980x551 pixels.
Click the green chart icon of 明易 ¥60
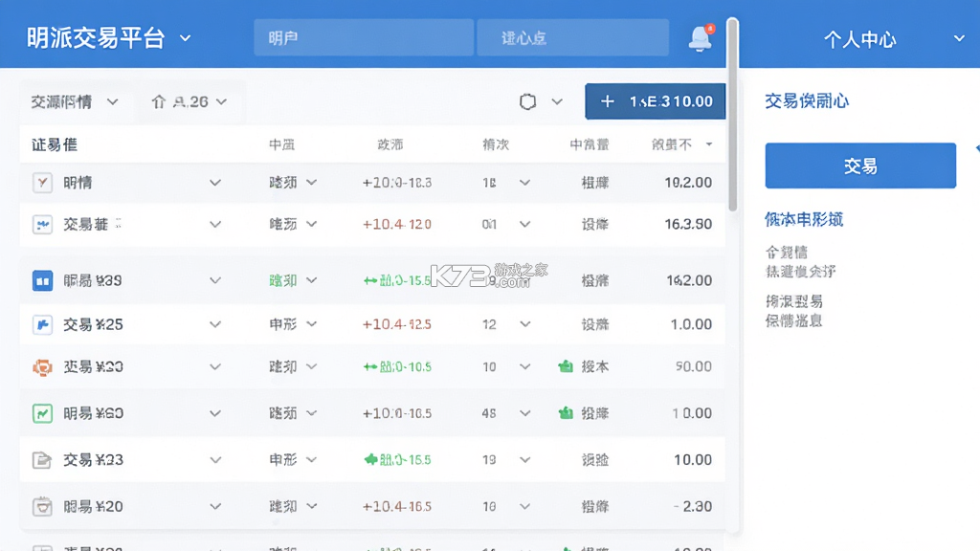pos(42,413)
